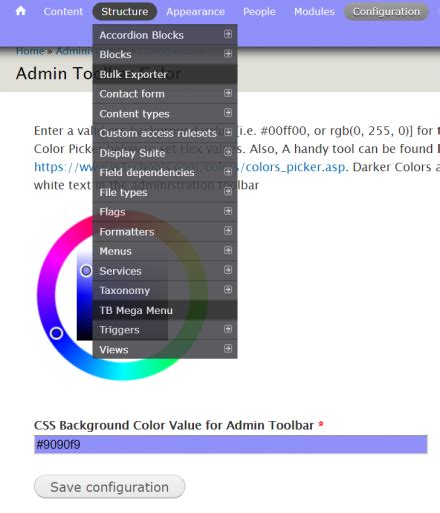
Task: Select Content types menu entry
Action: (165, 114)
